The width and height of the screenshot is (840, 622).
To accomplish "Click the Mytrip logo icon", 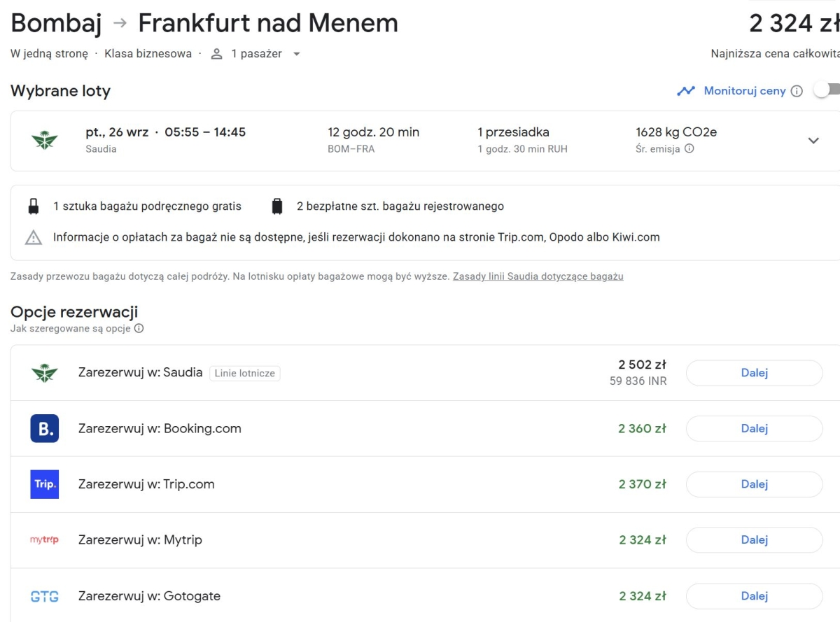I will [45, 539].
